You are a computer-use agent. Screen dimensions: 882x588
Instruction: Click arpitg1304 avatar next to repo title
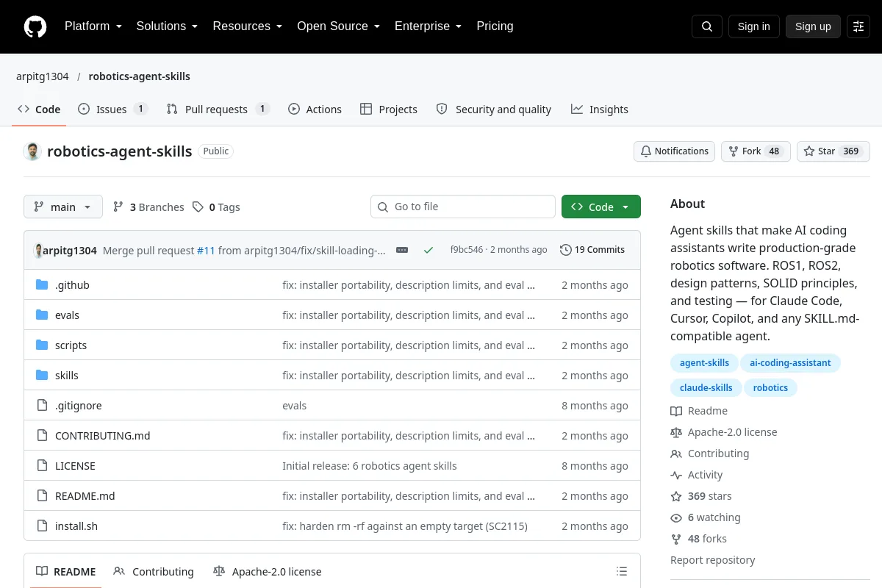32,151
